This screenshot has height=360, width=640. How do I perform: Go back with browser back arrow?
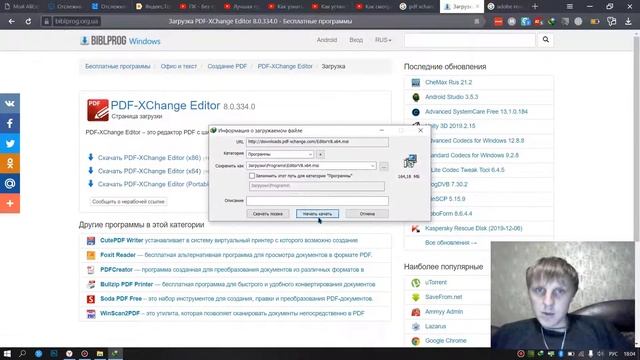[x=11, y=21]
